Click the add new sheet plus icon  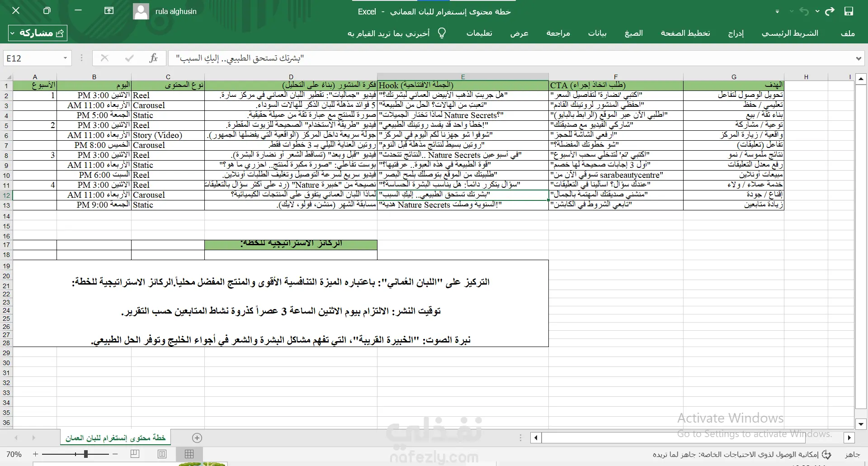tap(197, 437)
